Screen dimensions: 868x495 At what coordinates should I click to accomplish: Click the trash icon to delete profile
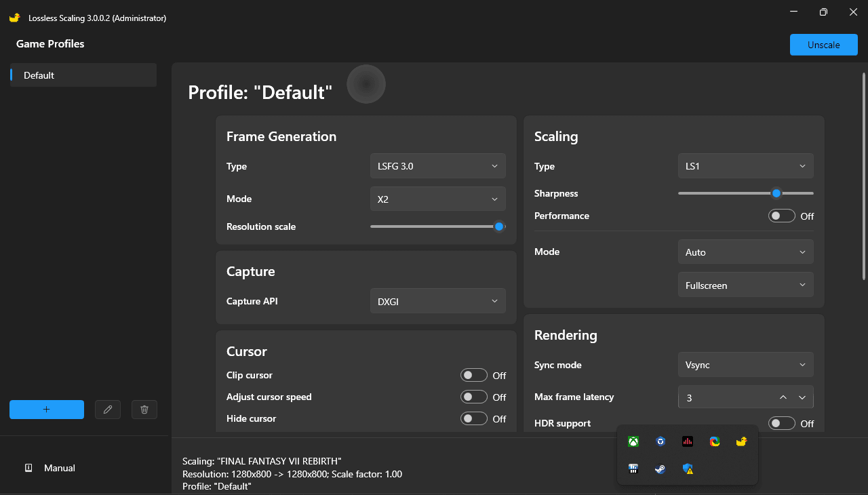[144, 410]
